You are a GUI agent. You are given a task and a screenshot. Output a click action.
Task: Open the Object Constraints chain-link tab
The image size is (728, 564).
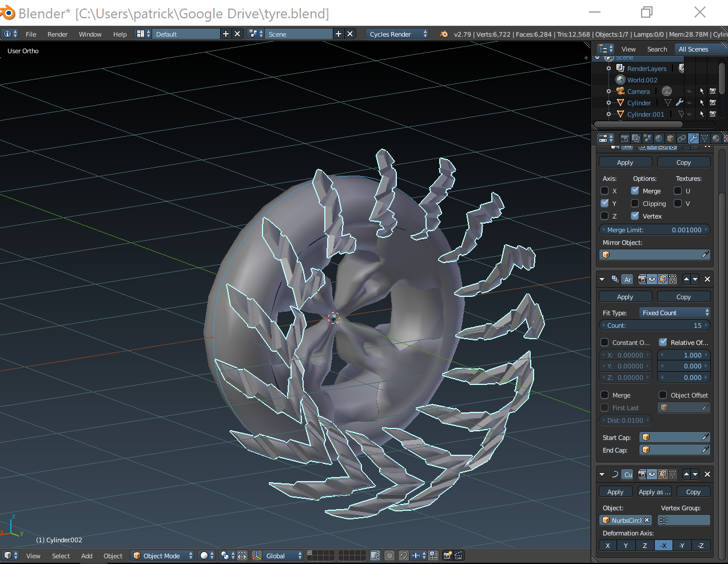tap(682, 138)
